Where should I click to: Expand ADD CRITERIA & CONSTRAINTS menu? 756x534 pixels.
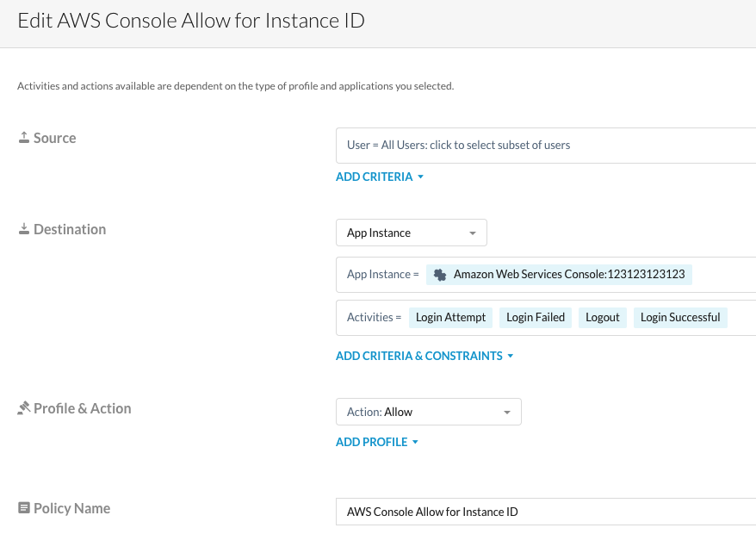424,356
